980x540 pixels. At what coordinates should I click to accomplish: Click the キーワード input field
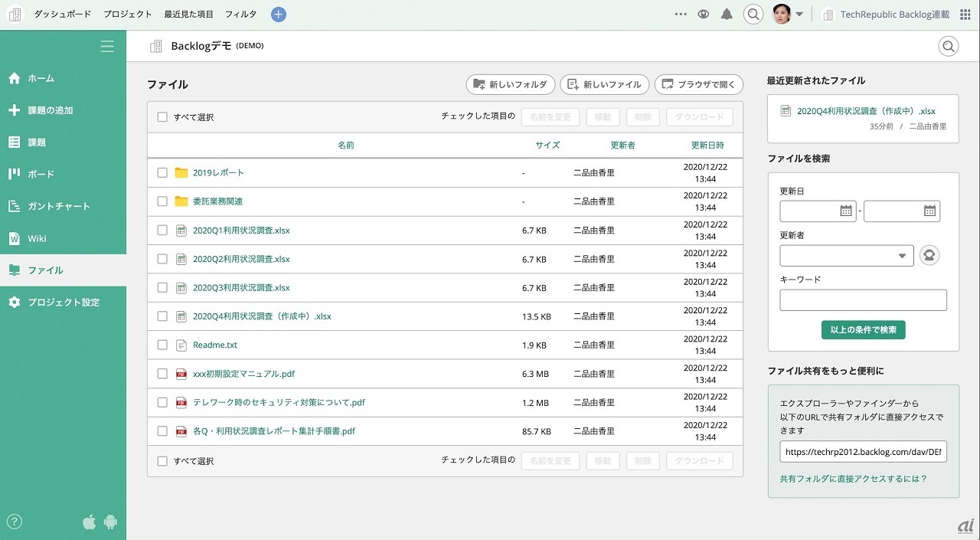point(863,300)
